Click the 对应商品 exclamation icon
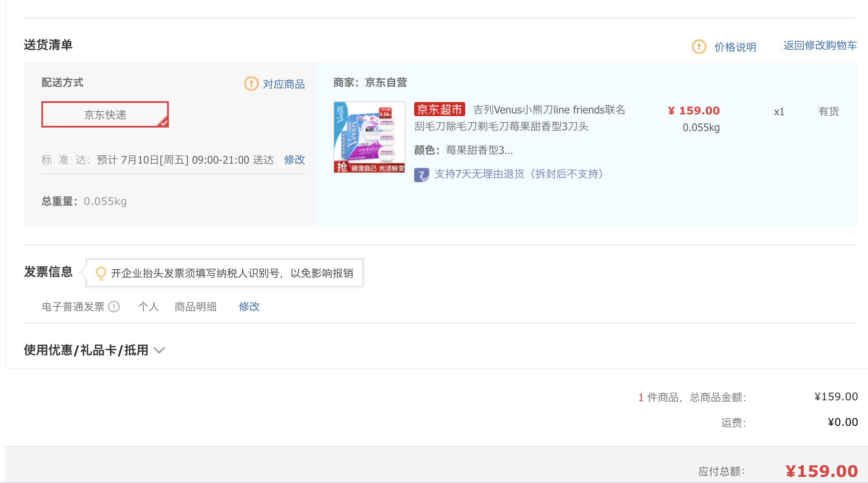The width and height of the screenshot is (868, 483). pyautogui.click(x=251, y=84)
